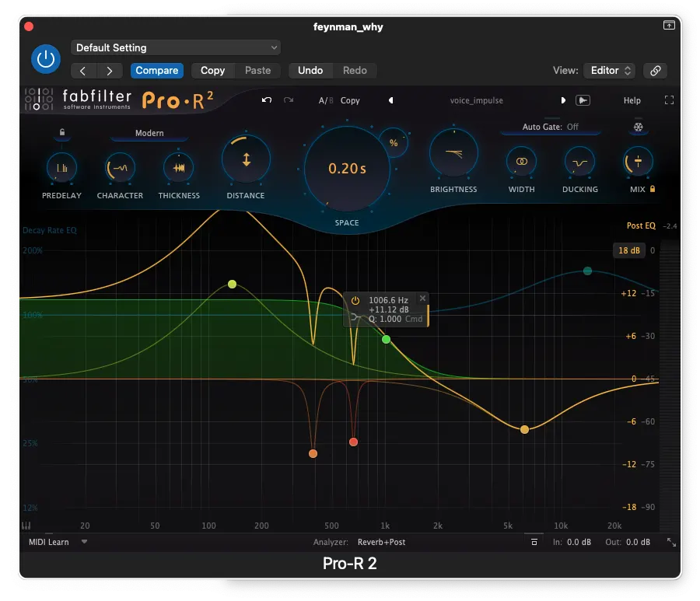Select next preset with right triangle

[x=563, y=100]
